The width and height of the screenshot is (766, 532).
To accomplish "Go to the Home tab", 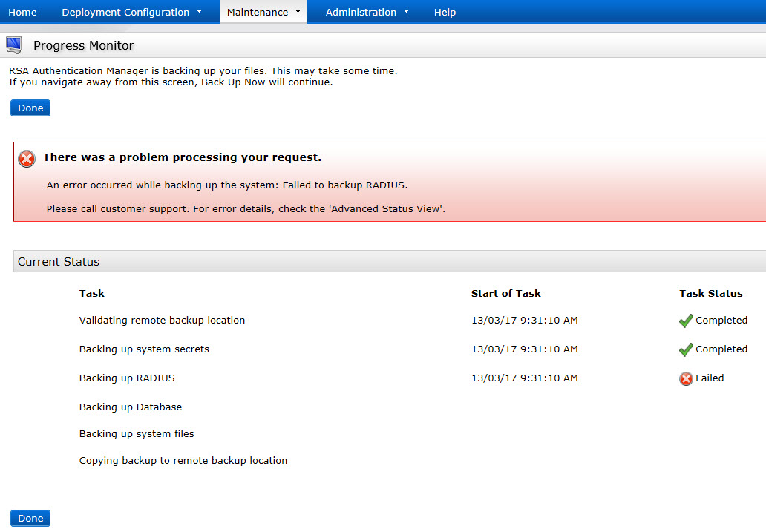I will (x=22, y=12).
